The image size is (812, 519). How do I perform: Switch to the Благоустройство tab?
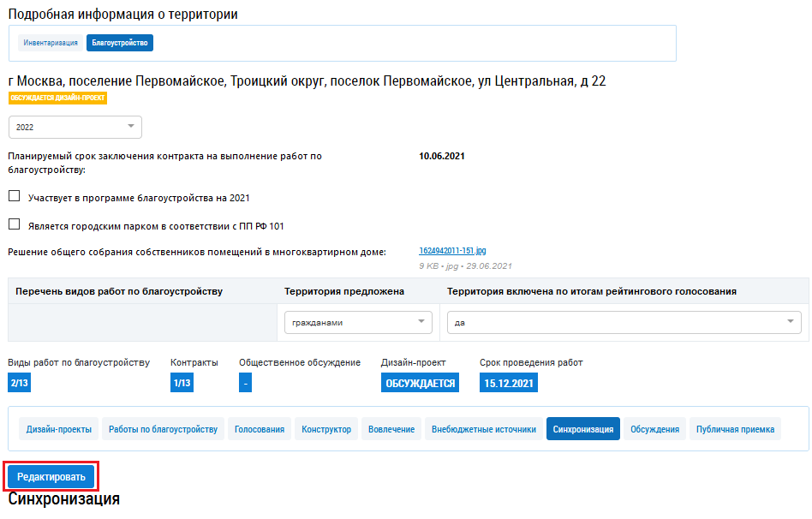pyautogui.click(x=119, y=43)
